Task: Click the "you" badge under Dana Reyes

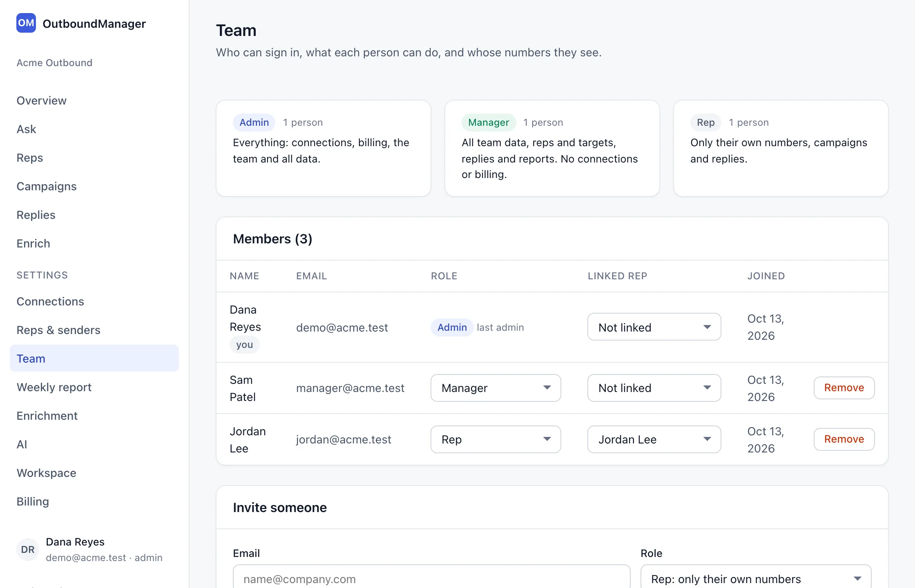Action: [x=244, y=345]
